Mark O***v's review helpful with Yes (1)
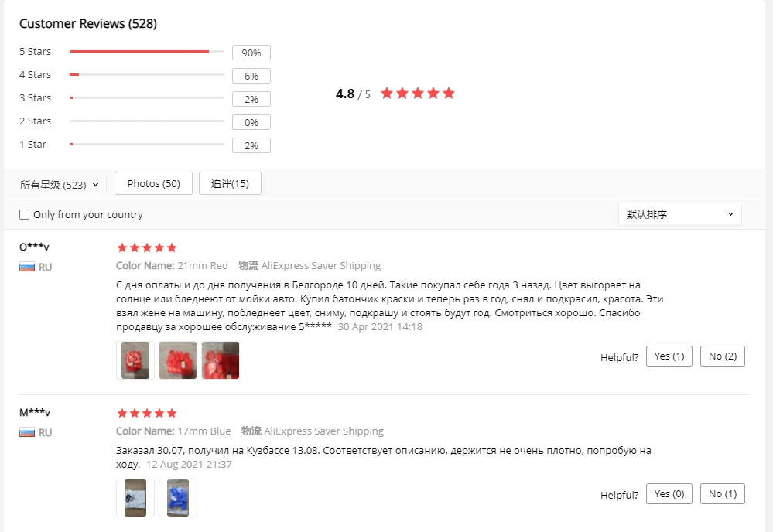This screenshot has height=532, width=773. 669,356
